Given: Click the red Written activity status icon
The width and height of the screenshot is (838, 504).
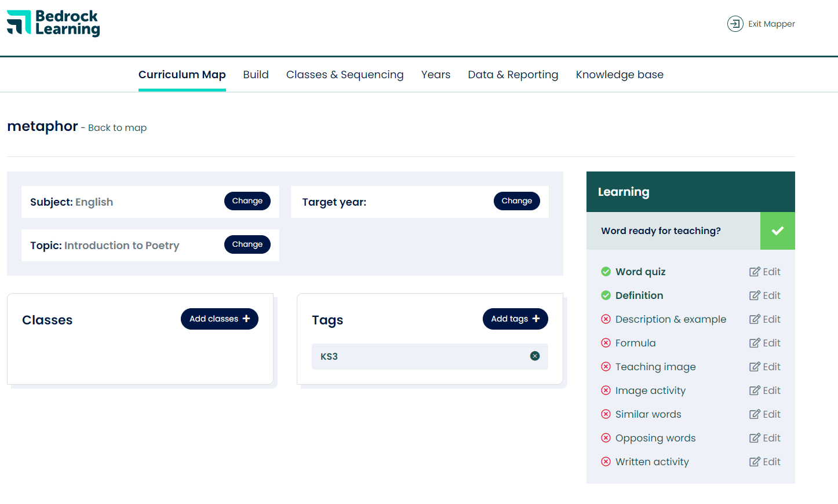Looking at the screenshot, I should tap(606, 462).
